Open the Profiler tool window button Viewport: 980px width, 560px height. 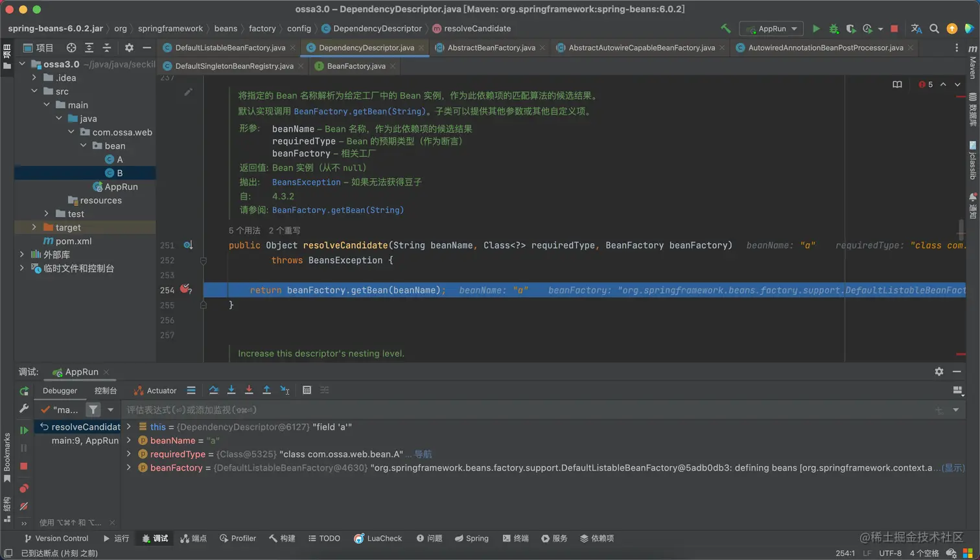[x=237, y=539]
